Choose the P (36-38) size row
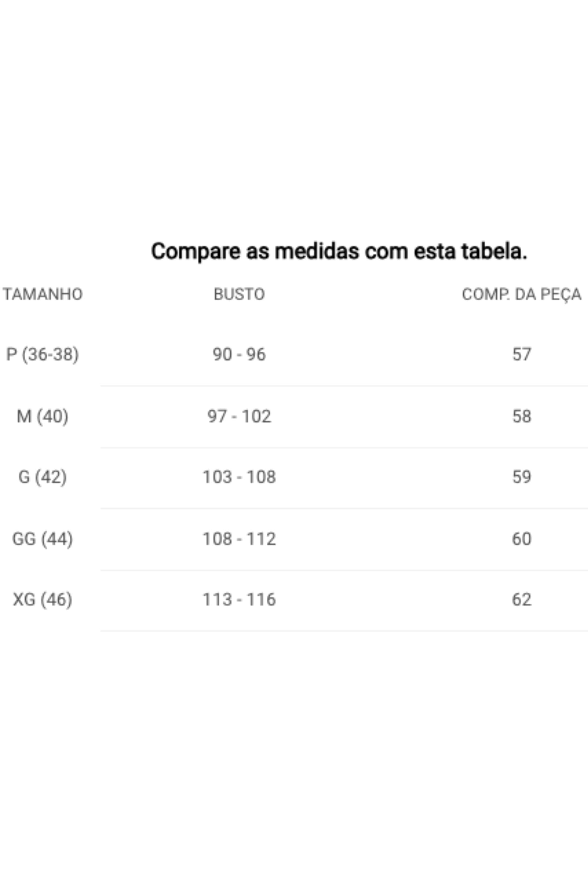Screen dimensions: 588x882 tap(294, 354)
